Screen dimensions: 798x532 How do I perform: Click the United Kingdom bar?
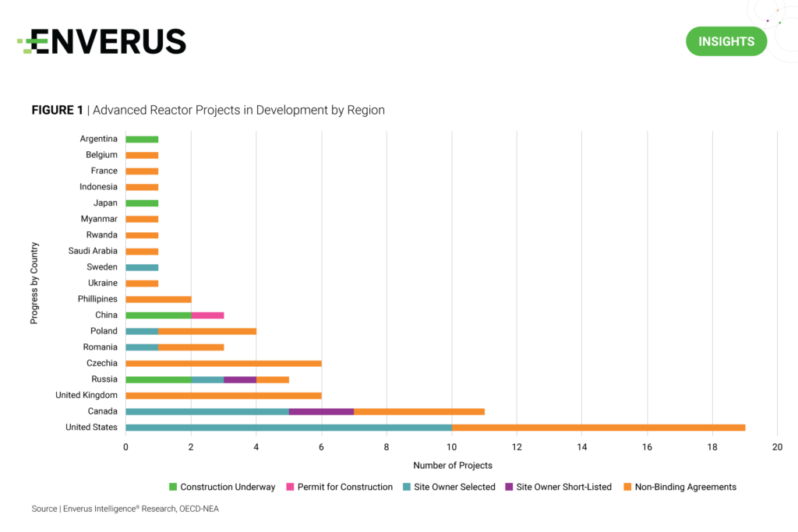[223, 396]
